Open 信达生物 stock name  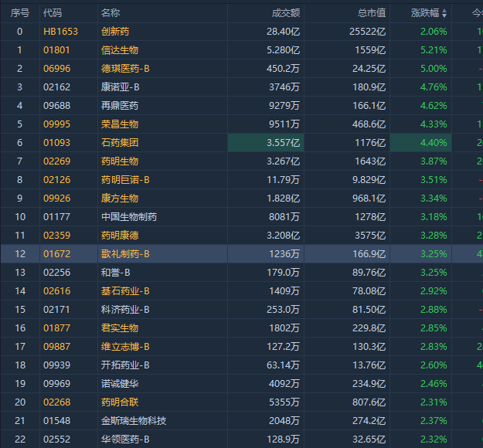click(120, 50)
